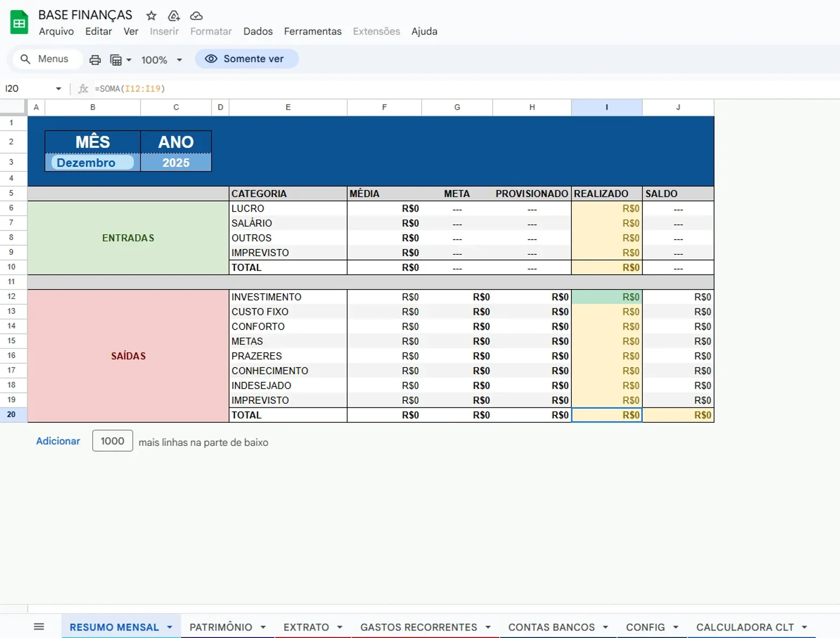
Task: Open the Formatar menu
Action: (211, 31)
